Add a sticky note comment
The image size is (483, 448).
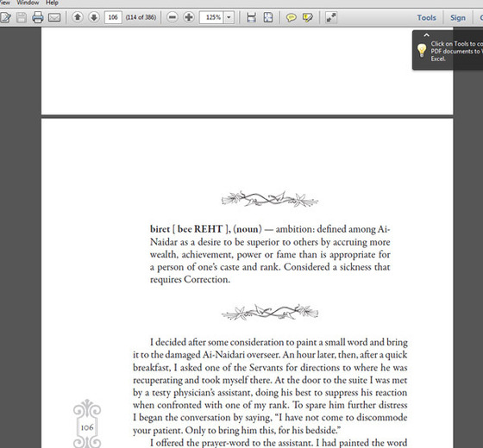point(292,17)
